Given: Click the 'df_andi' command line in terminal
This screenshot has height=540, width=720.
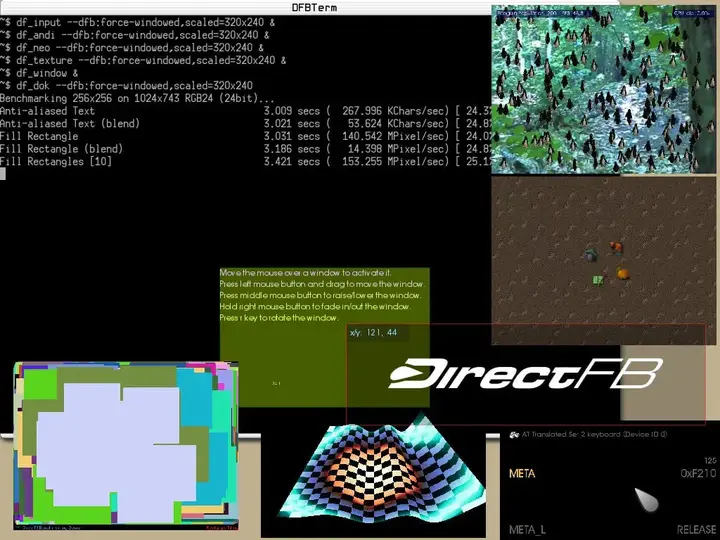Looking at the screenshot, I should tap(135, 35).
